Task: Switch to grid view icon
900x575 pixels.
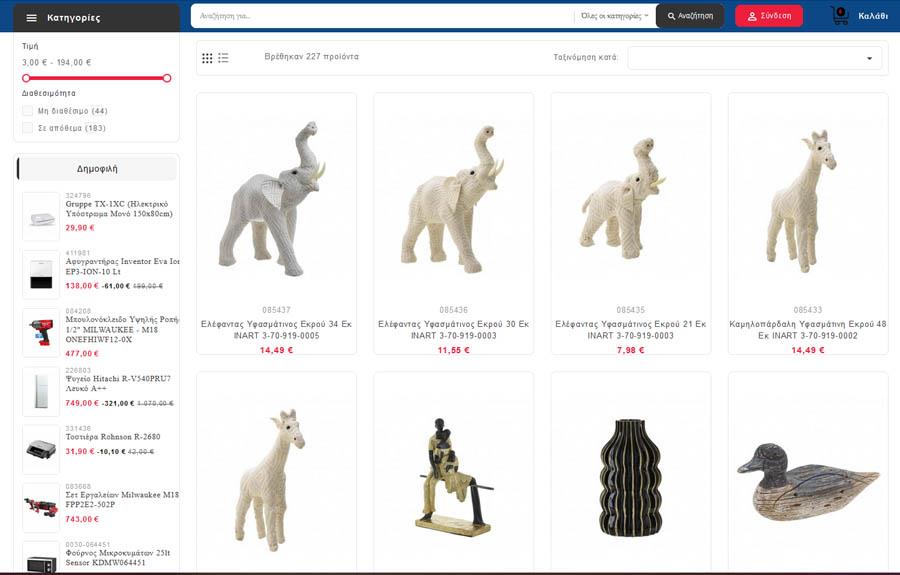Action: (207, 58)
